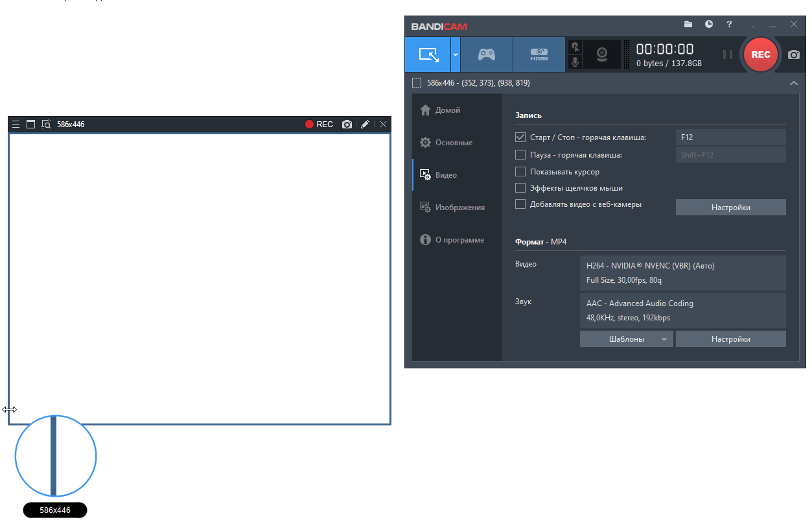Image resolution: width=812 pixels, height=524 pixels.
Task: Select the game recording mode icon
Action: 486,54
